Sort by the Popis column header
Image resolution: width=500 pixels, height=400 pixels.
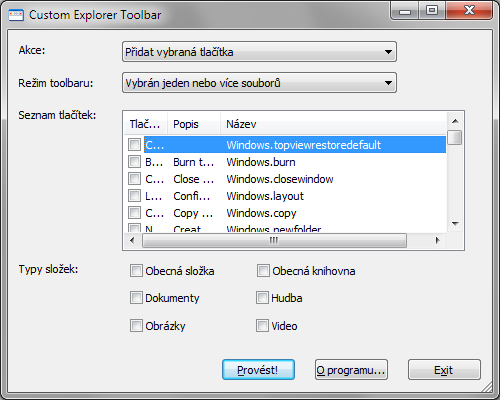coord(194,124)
